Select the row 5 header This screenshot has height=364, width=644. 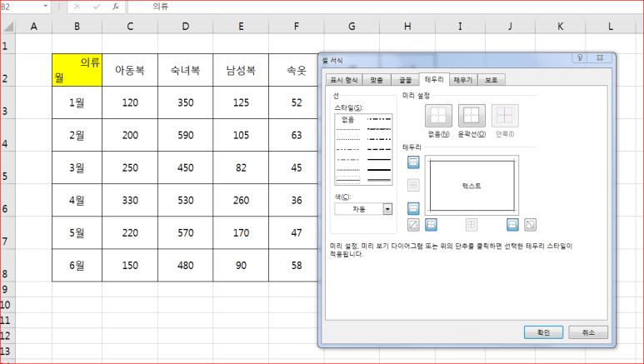click(7, 167)
